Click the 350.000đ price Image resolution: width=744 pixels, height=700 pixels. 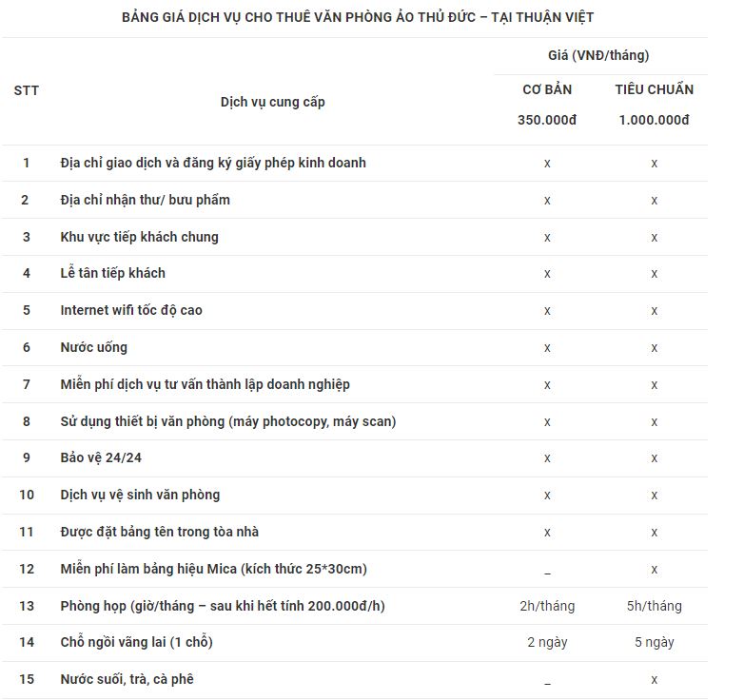[547, 120]
